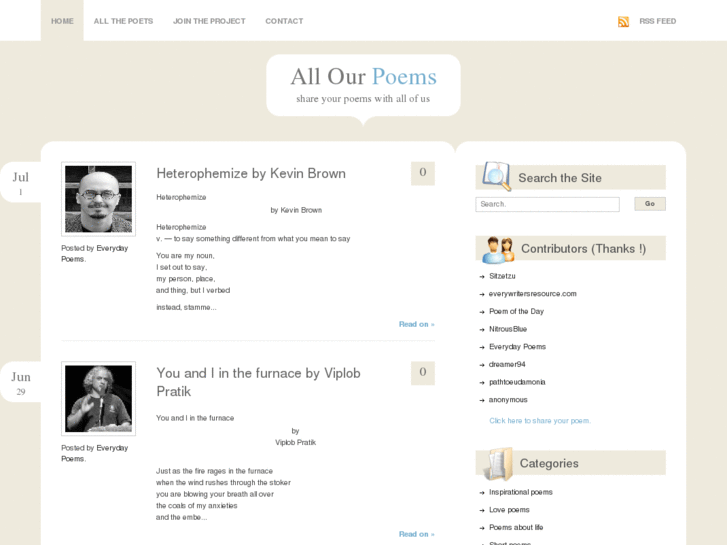Open Everyday Poems in Contributors list
The image size is (727, 545).
(x=517, y=346)
